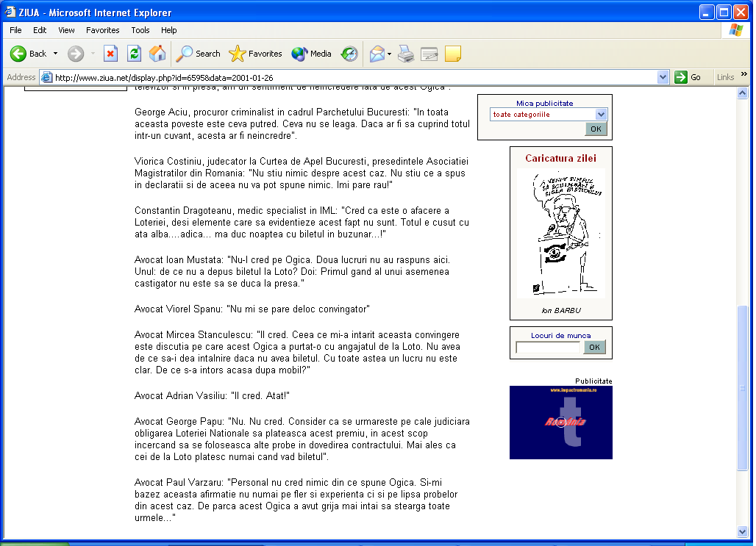756x546 pixels.
Task: Click the Locuri de munca link
Action: tap(560, 335)
